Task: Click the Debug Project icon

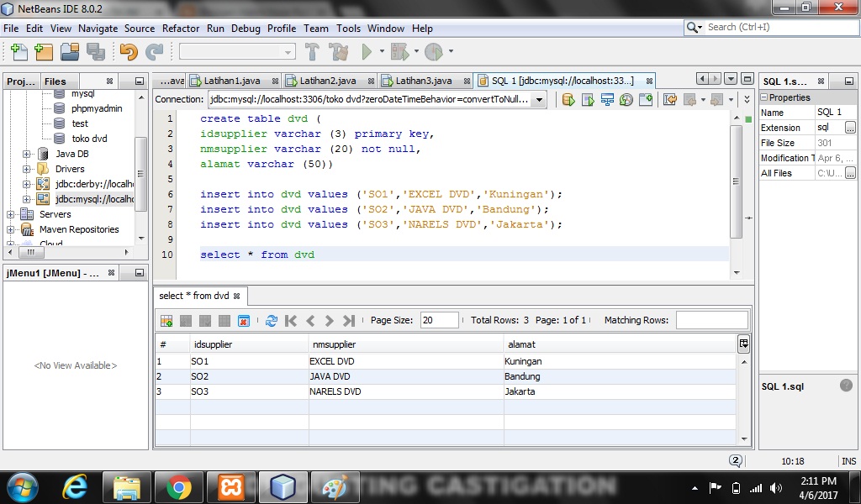Action: 399,51
